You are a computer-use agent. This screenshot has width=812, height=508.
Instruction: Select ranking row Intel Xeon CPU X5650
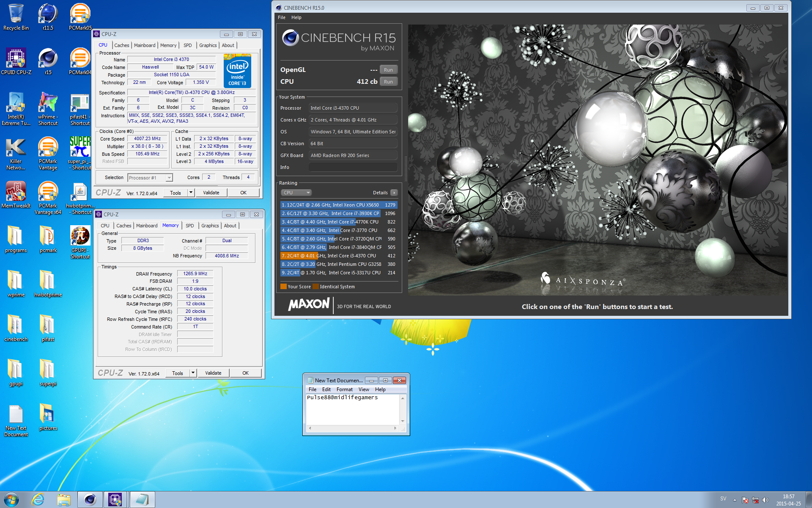(338, 205)
